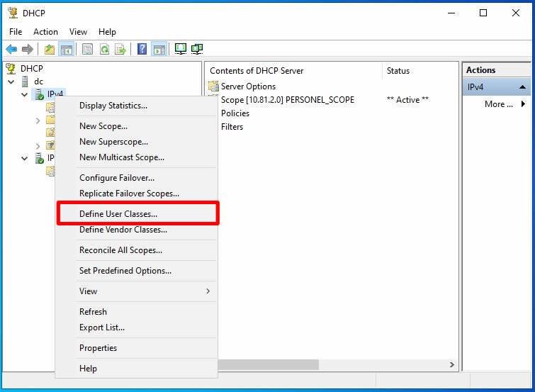Click the single green monitor toolbar icon

tap(181, 49)
